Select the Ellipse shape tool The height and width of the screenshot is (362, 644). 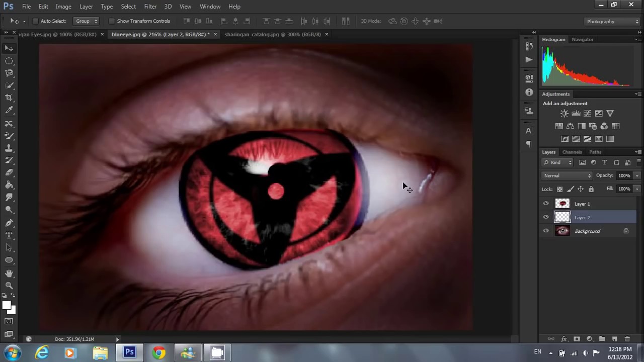tap(9, 260)
